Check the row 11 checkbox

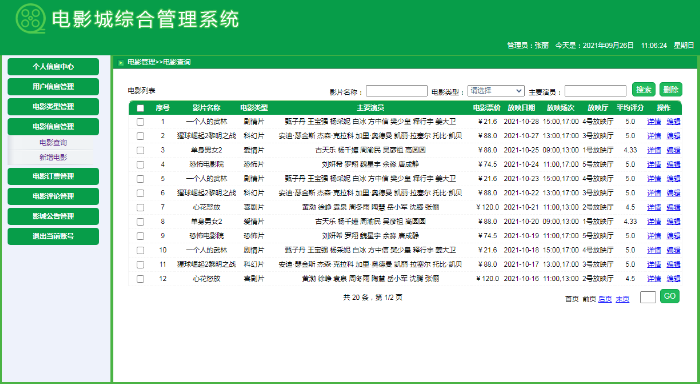click(x=140, y=264)
